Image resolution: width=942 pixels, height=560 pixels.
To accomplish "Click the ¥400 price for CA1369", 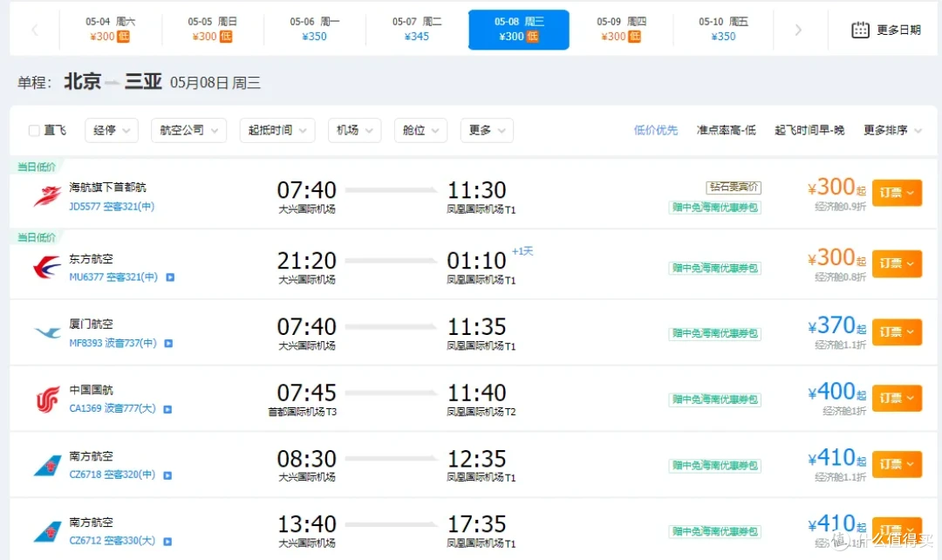I will [836, 392].
